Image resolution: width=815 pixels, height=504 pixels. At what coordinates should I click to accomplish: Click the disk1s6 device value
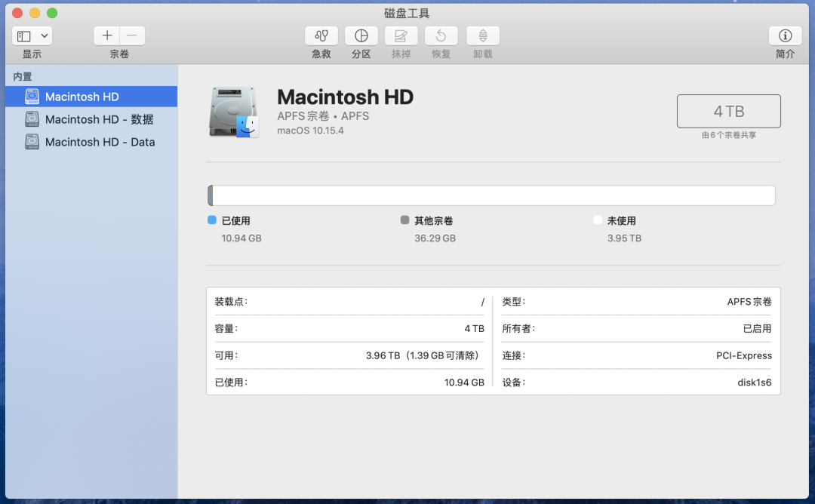(754, 383)
